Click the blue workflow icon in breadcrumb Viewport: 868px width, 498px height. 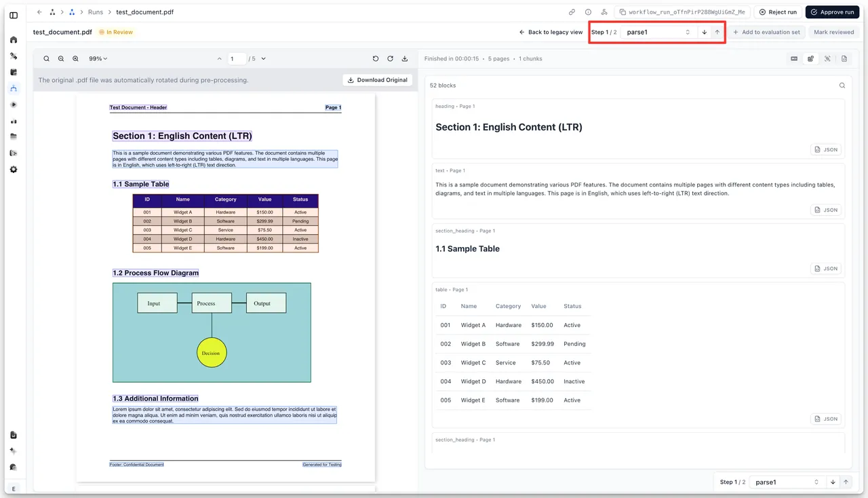pos(72,12)
